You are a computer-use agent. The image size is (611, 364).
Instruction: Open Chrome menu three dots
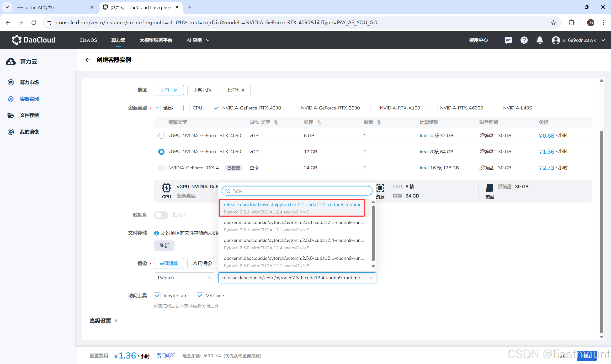point(603,23)
